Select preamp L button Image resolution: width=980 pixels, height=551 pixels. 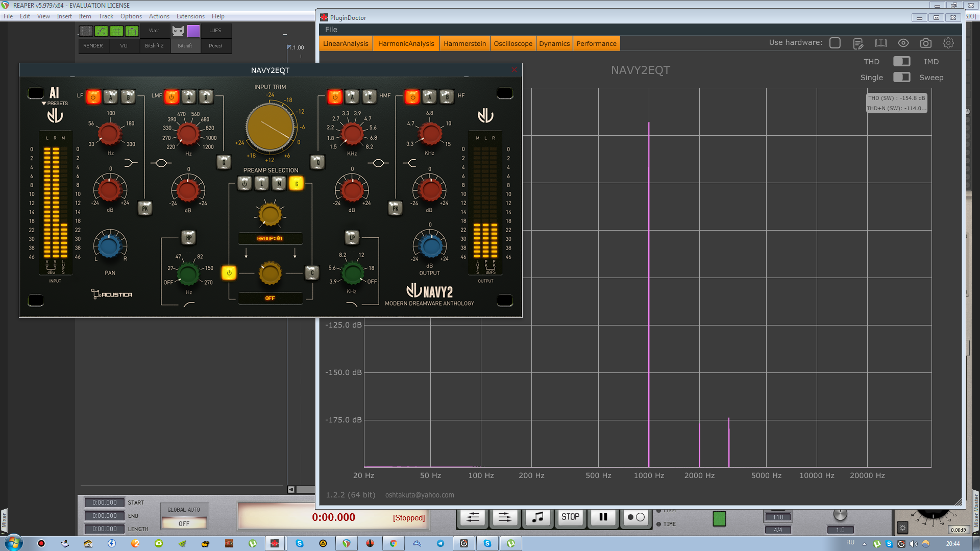(261, 184)
